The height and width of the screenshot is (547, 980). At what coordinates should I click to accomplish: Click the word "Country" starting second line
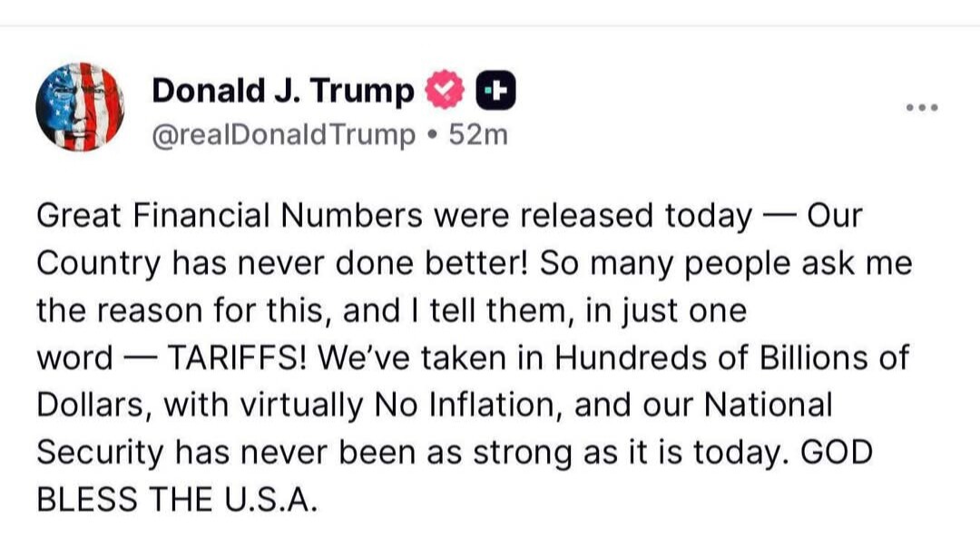[100, 263]
